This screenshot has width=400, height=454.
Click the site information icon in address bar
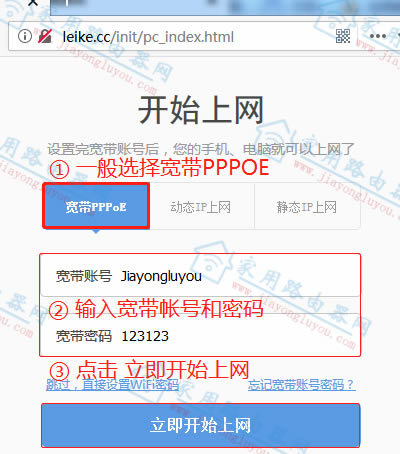click(x=25, y=36)
